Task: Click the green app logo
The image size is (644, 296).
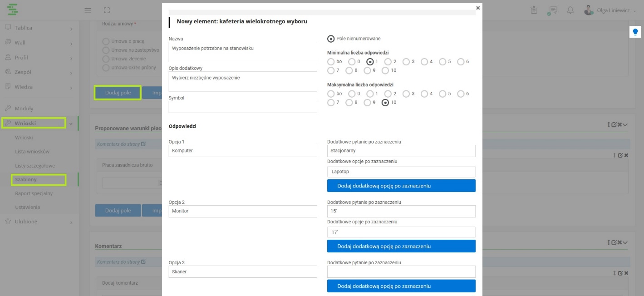Action: pos(13,10)
